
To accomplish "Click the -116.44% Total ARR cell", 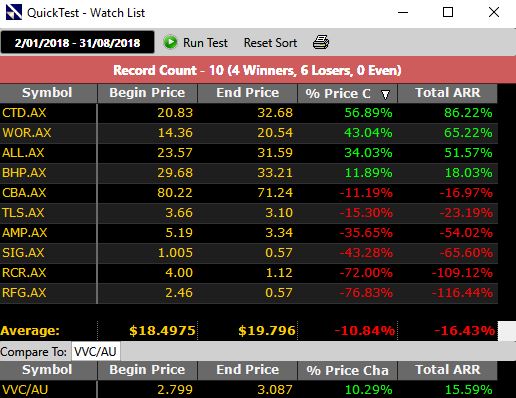I will (x=462, y=293).
